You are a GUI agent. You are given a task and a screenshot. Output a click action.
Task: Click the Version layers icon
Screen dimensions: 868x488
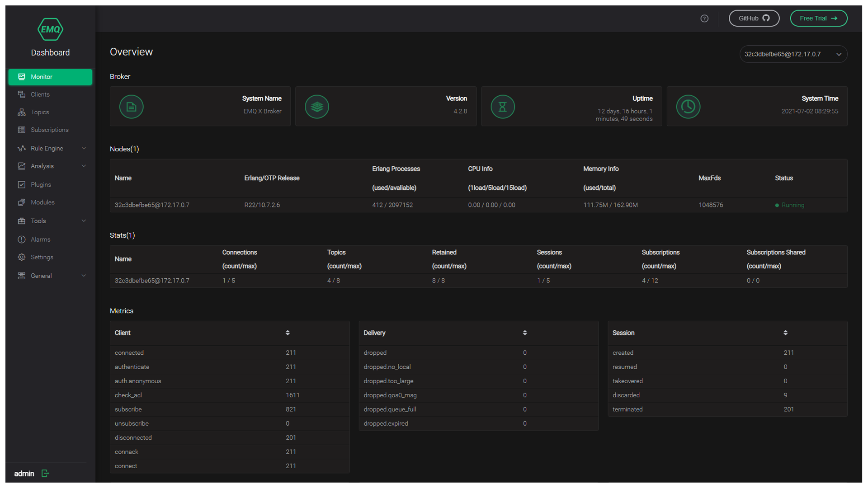pos(316,107)
